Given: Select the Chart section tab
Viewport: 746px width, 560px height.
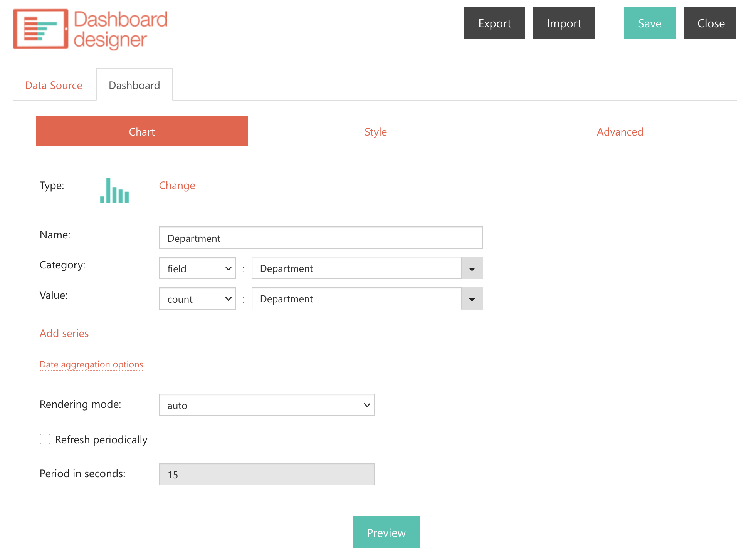Looking at the screenshot, I should click(x=142, y=132).
